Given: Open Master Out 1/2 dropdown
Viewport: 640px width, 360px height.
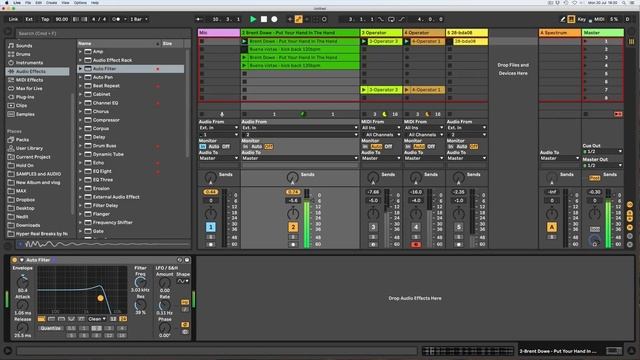Looking at the screenshot, I should (x=602, y=165).
